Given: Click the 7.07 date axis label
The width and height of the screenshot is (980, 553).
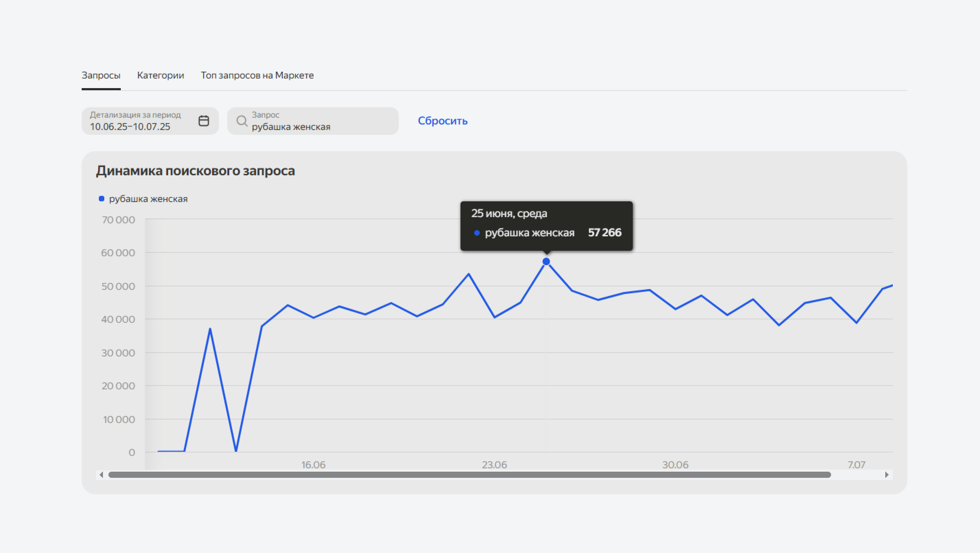Looking at the screenshot, I should (x=856, y=465).
